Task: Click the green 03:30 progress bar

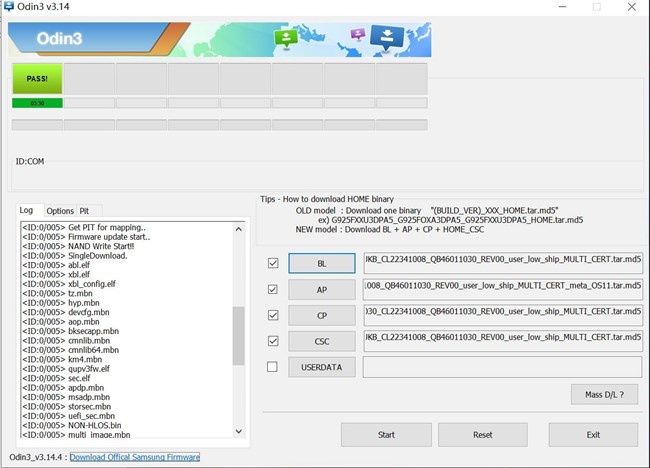Action: 37,103
